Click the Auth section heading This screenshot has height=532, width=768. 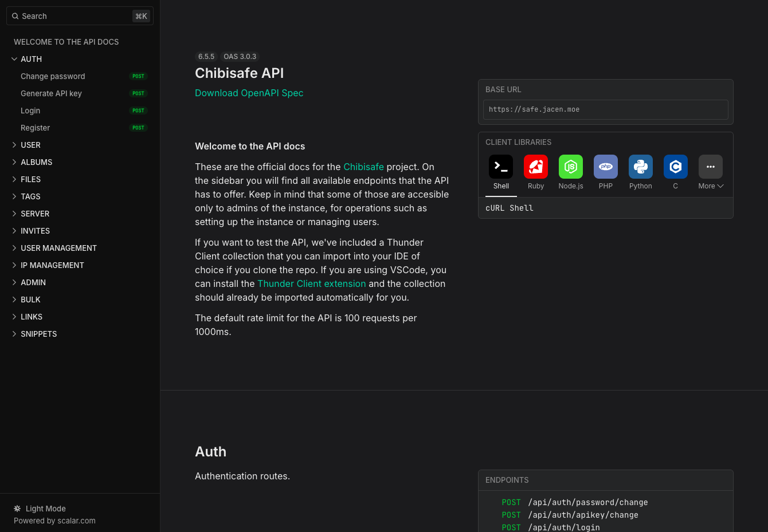[x=210, y=451]
